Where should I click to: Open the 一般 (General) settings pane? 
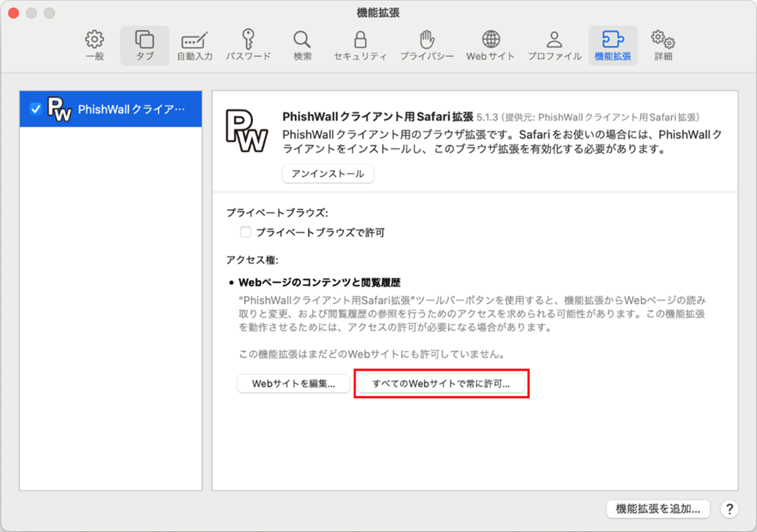(95, 46)
